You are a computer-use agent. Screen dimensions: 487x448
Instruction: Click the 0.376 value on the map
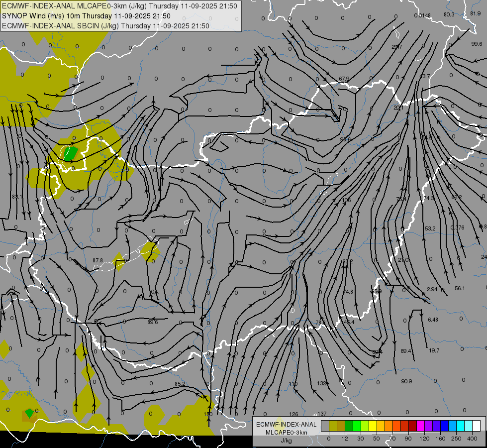click(x=457, y=227)
